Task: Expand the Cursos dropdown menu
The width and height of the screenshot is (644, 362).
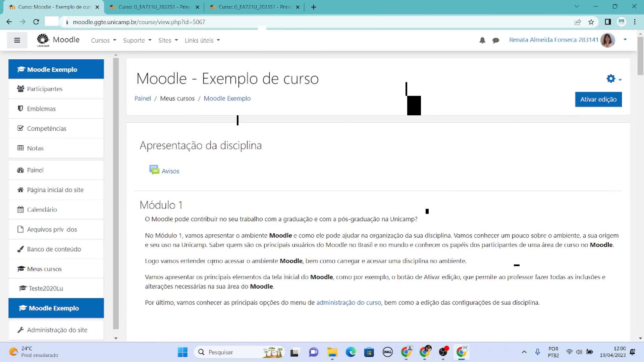Action: (103, 40)
